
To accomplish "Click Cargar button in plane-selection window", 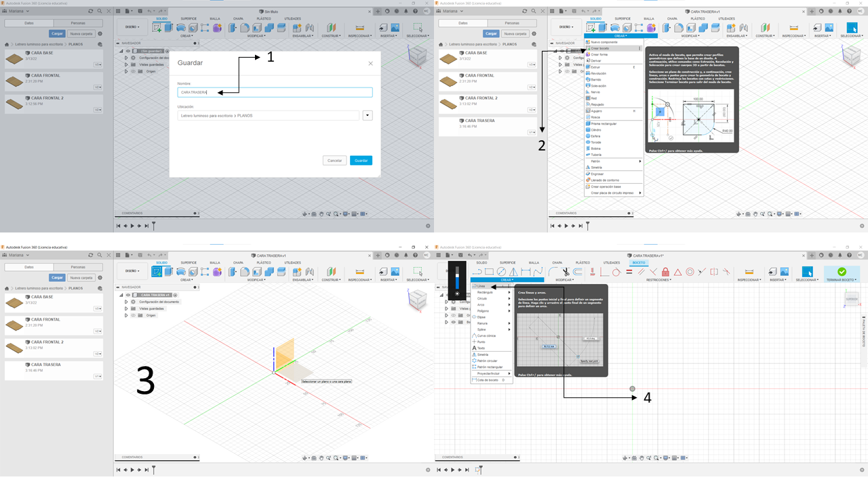I will coord(57,277).
